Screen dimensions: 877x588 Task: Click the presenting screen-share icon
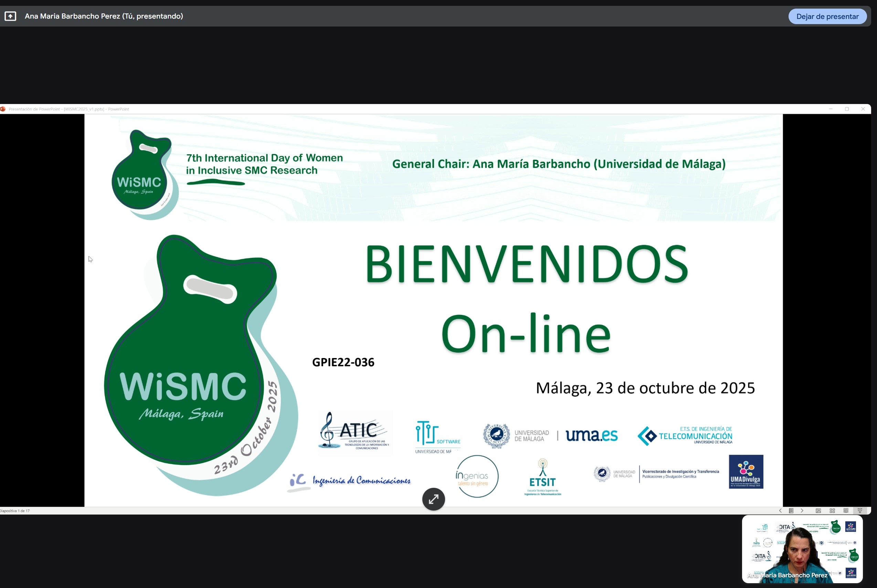[10, 16]
